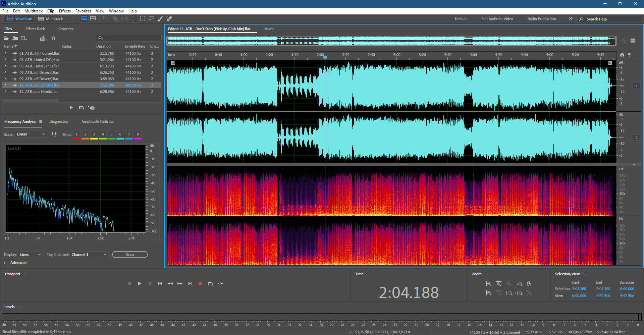Image resolution: width=644 pixels, height=335 pixels.
Task: Start recording with the red Record button
Action: [x=200, y=284]
